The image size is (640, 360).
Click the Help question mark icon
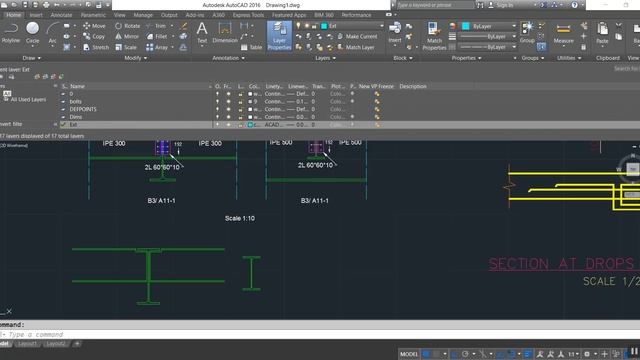[x=574, y=5]
